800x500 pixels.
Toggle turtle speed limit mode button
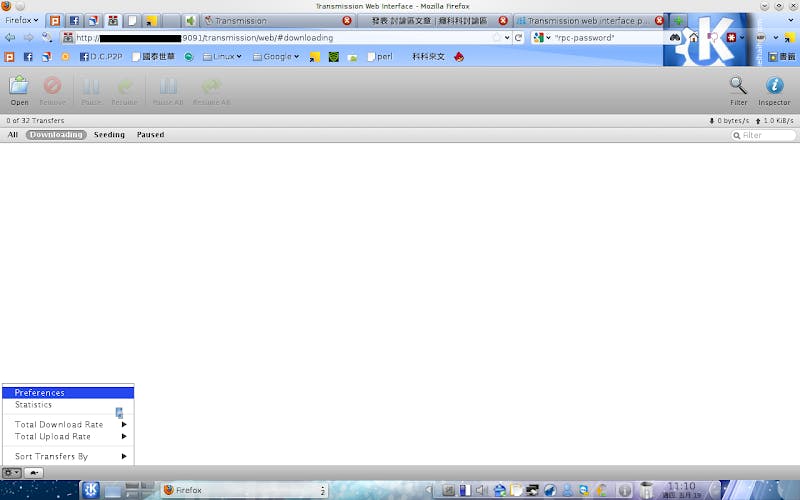point(35,472)
